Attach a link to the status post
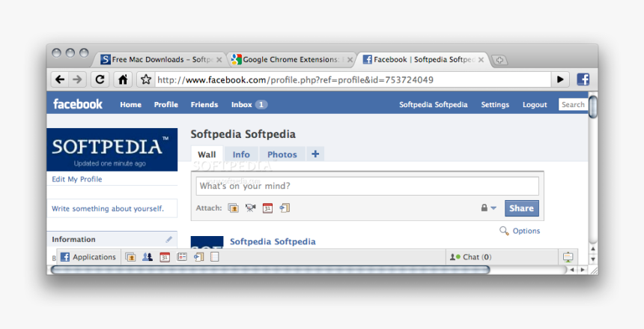This screenshot has height=329, width=644. coord(285,208)
